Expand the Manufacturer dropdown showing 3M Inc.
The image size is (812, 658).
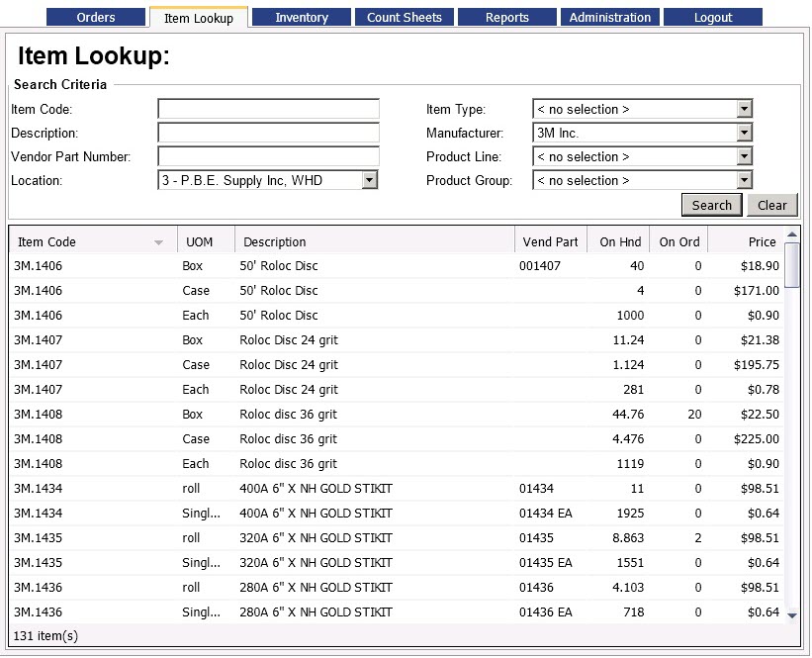click(744, 134)
